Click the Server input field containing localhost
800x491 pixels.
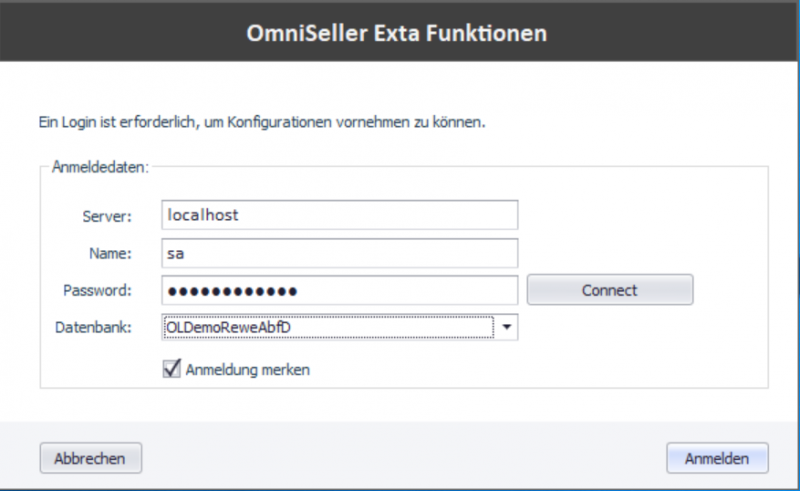338,215
